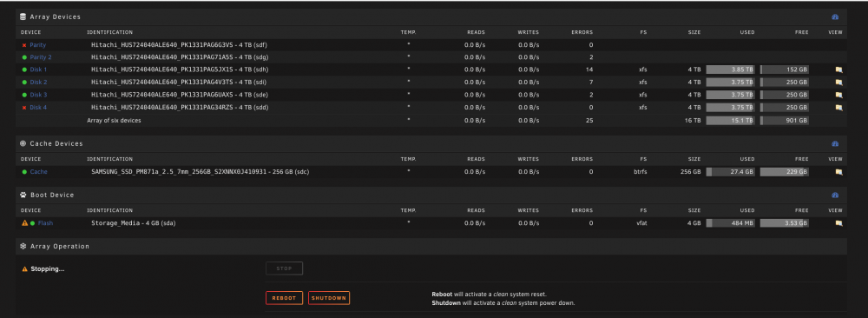Click the green status dot for Disk 3
The height and width of the screenshot is (318, 868).
[23, 95]
